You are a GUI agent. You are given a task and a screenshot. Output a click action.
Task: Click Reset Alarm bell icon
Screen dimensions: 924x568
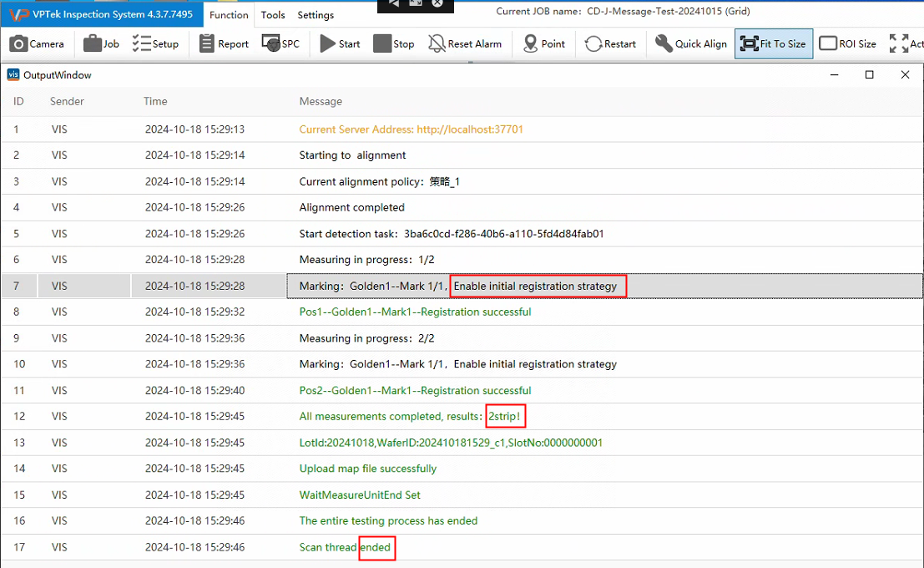[x=465, y=43]
